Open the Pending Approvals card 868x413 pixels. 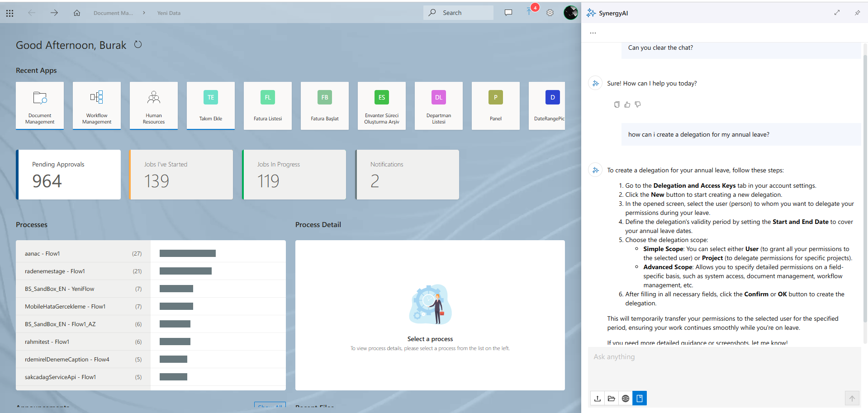click(x=68, y=175)
